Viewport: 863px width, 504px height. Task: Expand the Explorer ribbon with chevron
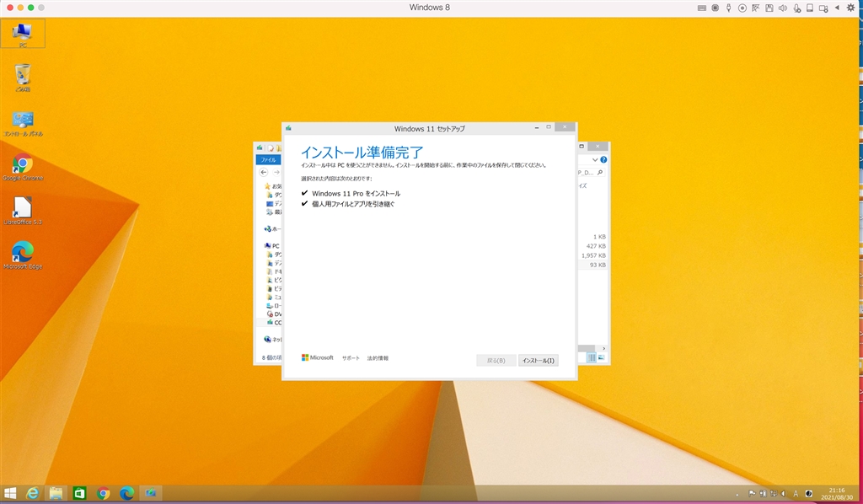click(x=595, y=159)
